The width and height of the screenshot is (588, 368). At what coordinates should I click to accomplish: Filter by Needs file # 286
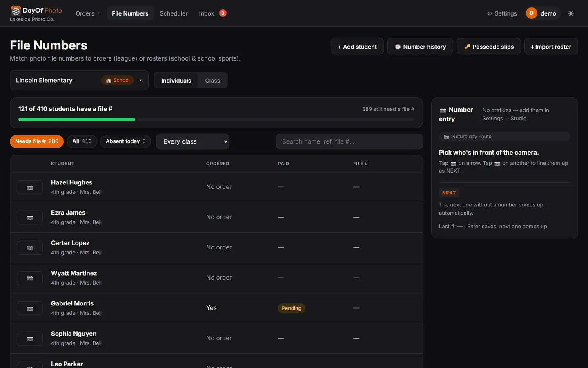[37, 141]
